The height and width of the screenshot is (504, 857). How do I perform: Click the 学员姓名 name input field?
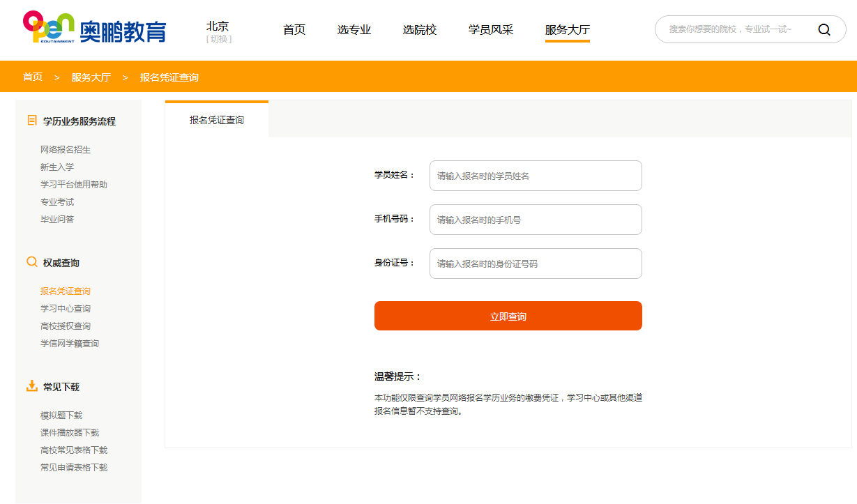[536, 176]
